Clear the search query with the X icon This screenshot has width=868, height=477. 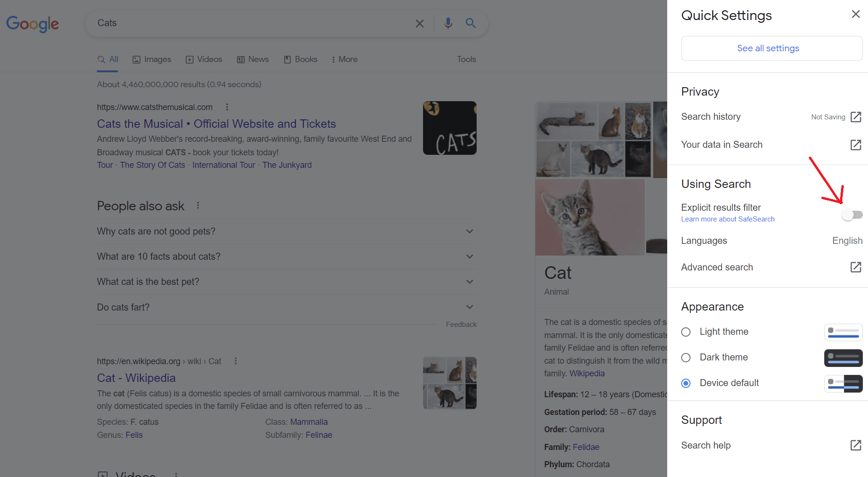tap(419, 23)
